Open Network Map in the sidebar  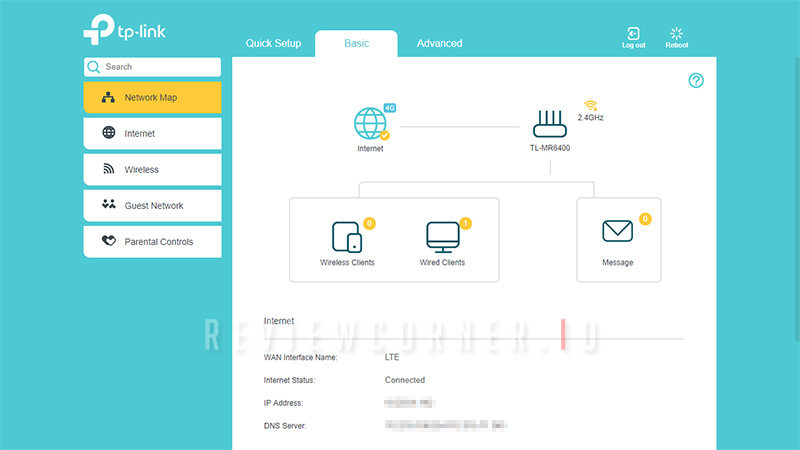153,97
